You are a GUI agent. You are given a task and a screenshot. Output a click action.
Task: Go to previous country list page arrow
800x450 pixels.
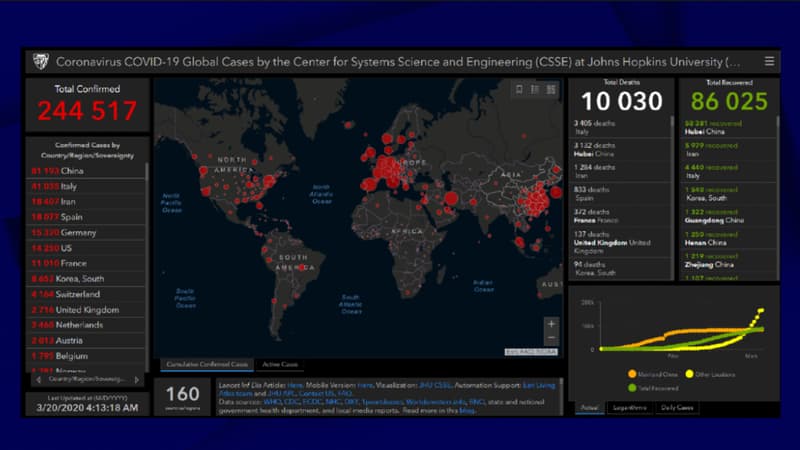point(38,380)
